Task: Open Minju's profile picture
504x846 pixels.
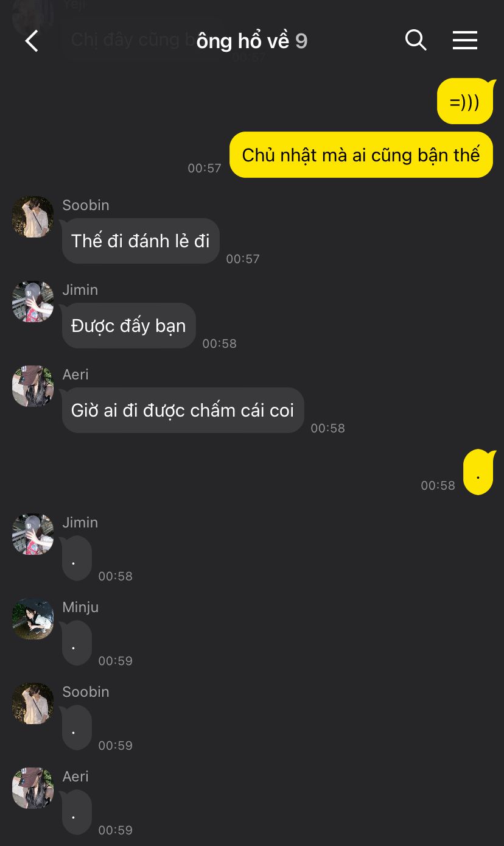Action: tap(33, 619)
